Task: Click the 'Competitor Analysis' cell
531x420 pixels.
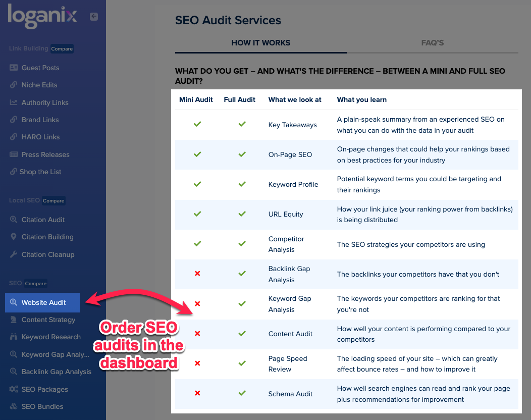Action: click(286, 244)
